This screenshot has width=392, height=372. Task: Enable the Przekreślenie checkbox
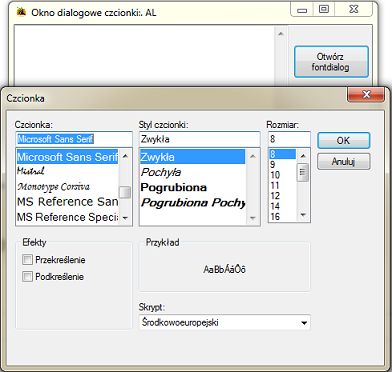[27, 260]
